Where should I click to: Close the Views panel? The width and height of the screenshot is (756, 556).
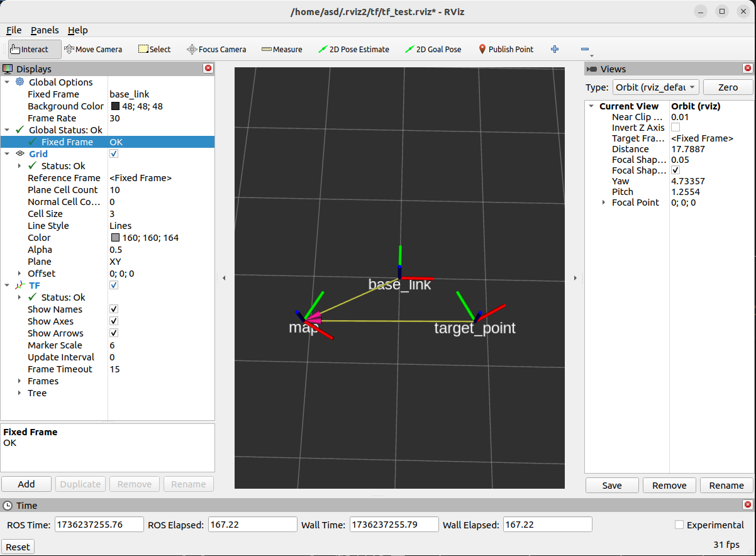click(x=748, y=69)
